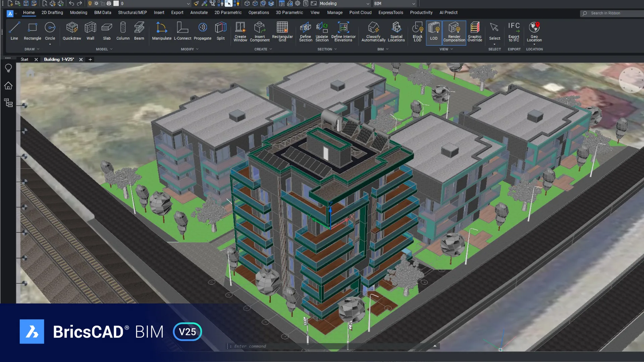This screenshot has height=362, width=644.
Task: Switch to the Start document tab
Action: click(24, 59)
